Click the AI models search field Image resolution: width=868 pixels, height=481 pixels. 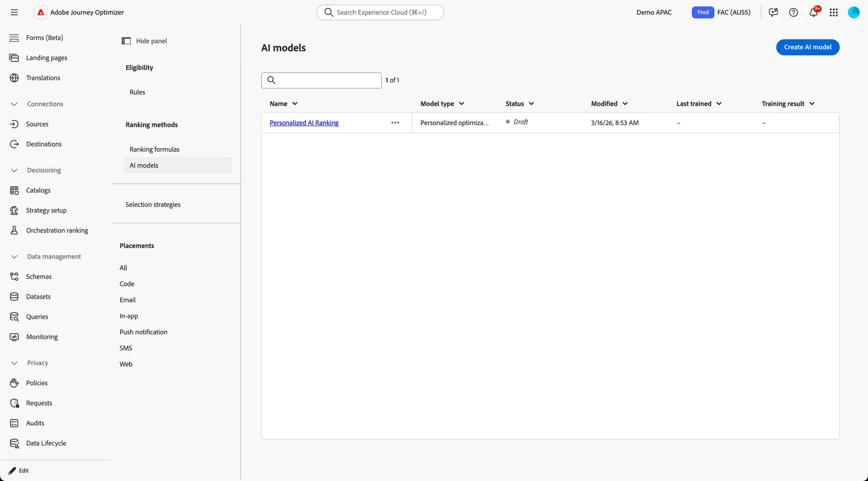click(x=321, y=80)
